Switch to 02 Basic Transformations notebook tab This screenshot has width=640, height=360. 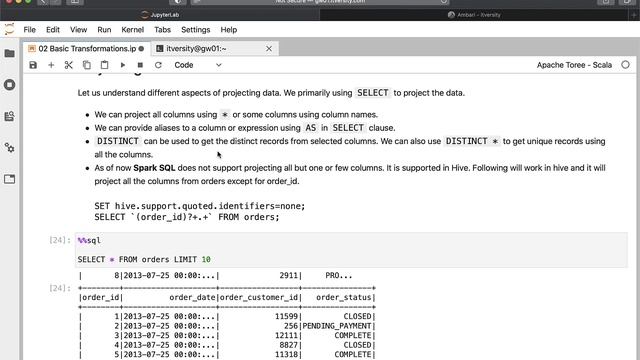pos(86,49)
